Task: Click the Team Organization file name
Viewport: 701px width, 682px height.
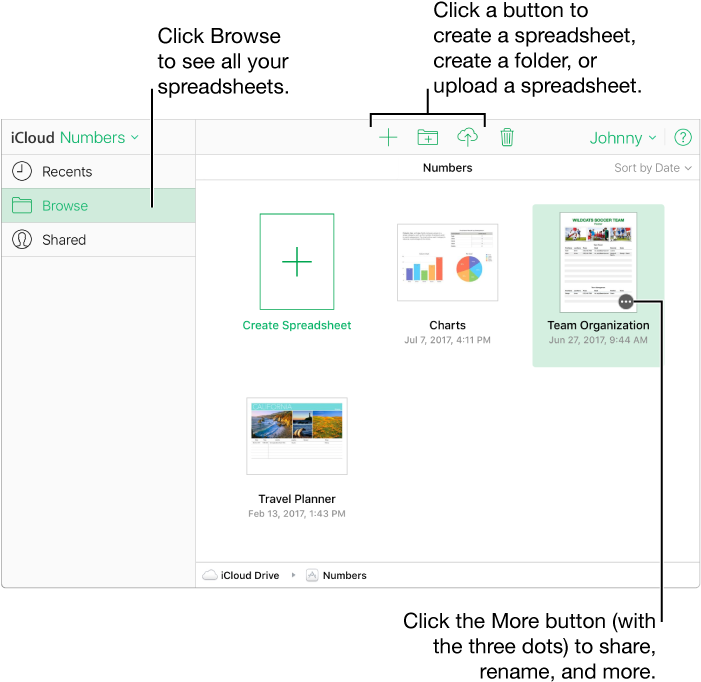Action: [x=598, y=325]
